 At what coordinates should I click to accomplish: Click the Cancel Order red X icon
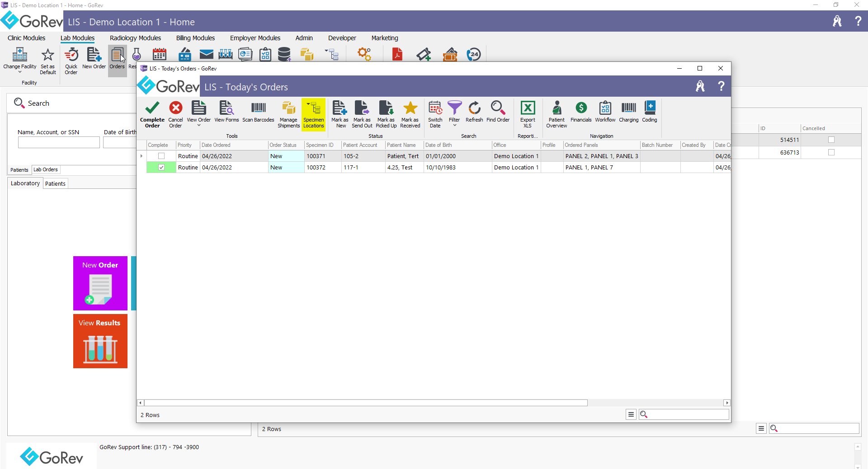[175, 108]
